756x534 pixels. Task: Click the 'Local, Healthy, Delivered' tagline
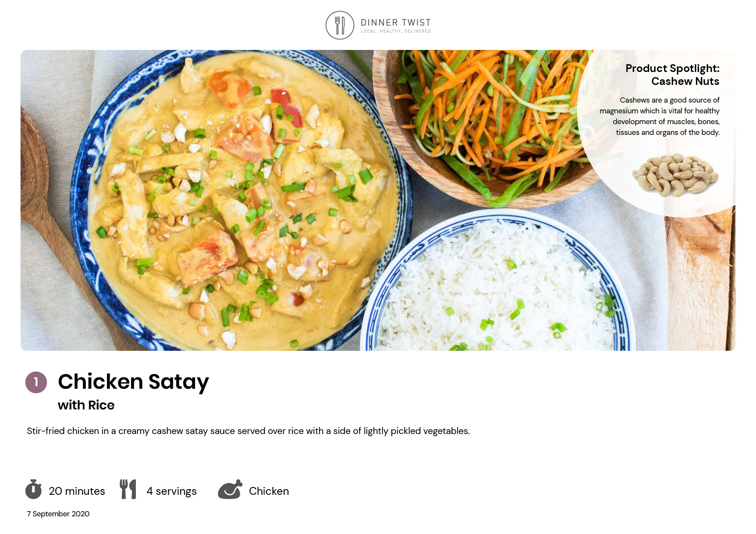point(396,31)
